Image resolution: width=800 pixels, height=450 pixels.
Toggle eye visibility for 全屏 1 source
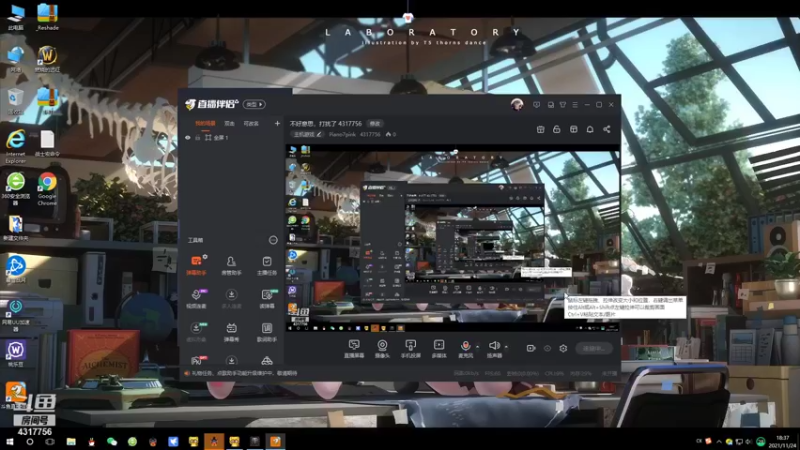(188, 138)
